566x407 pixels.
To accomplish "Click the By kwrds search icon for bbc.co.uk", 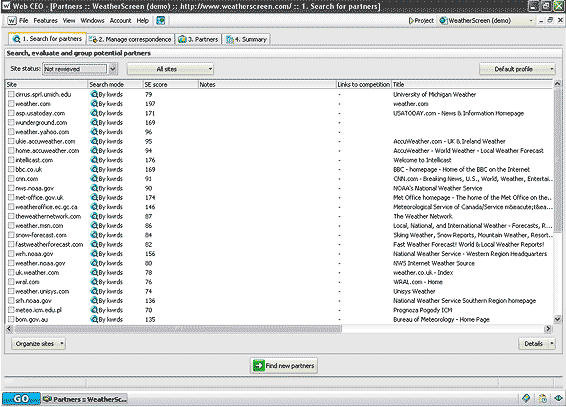I will (94, 169).
